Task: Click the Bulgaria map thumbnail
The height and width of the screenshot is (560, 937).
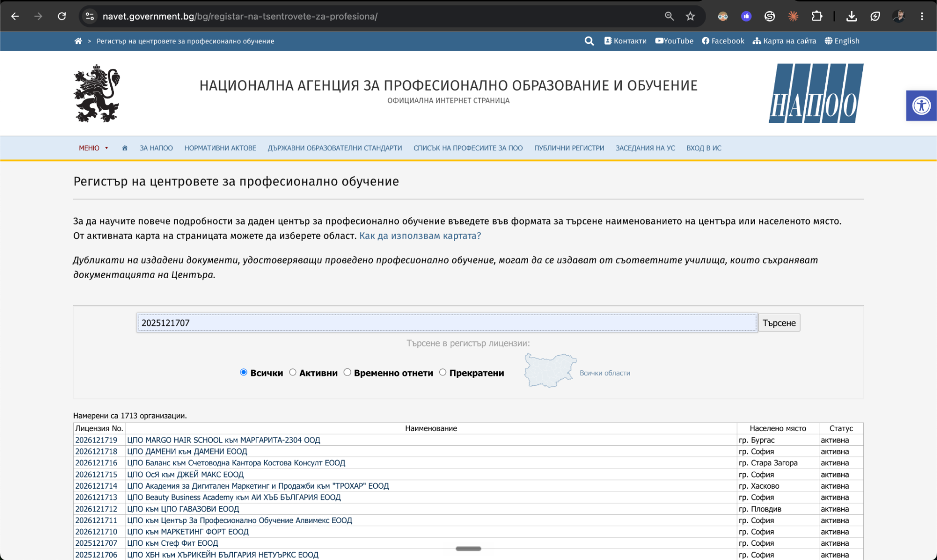Action: 550,370
